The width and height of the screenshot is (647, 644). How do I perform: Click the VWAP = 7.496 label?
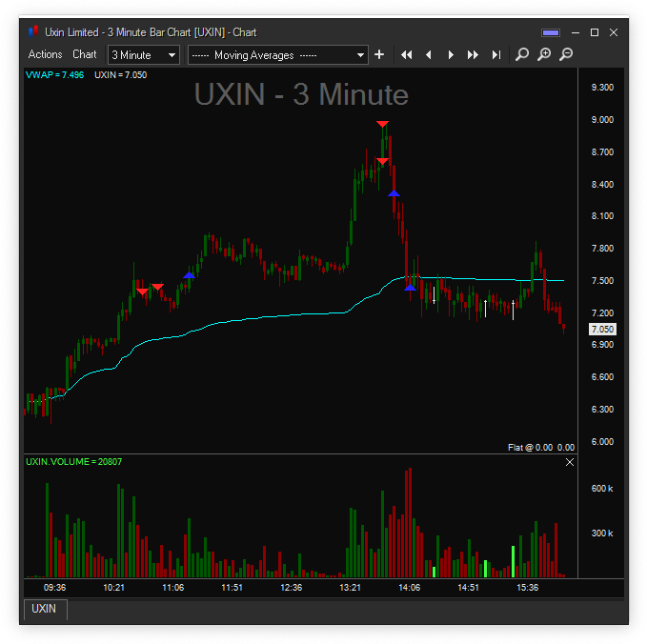click(54, 75)
